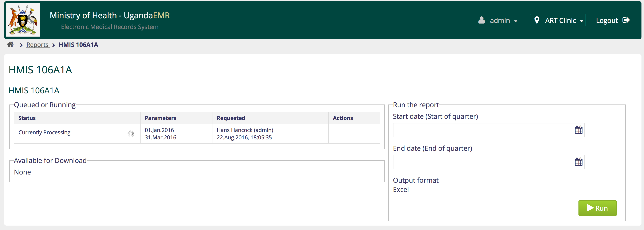Click the Status column header

point(27,118)
